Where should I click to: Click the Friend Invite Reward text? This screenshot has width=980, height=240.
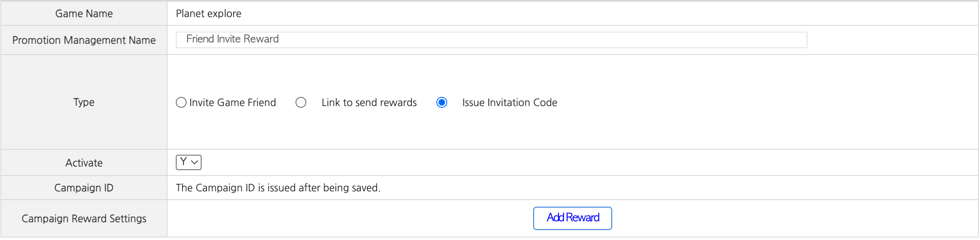pyautogui.click(x=232, y=39)
